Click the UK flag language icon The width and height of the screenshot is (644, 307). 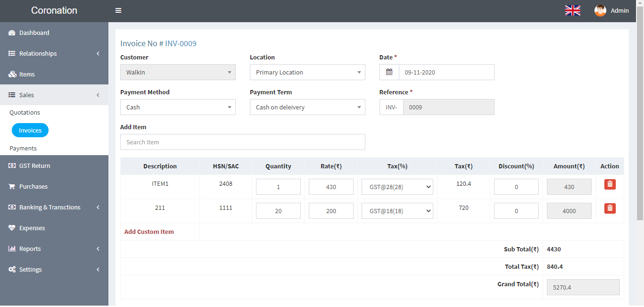click(573, 10)
